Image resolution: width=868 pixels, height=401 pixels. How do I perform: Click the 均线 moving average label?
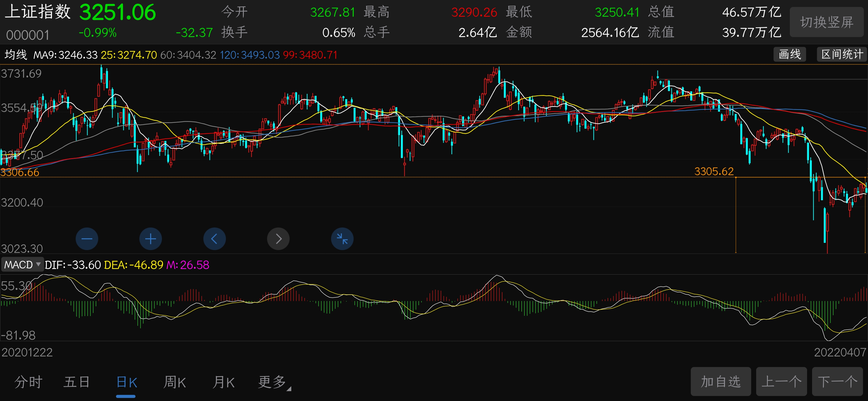(x=16, y=55)
